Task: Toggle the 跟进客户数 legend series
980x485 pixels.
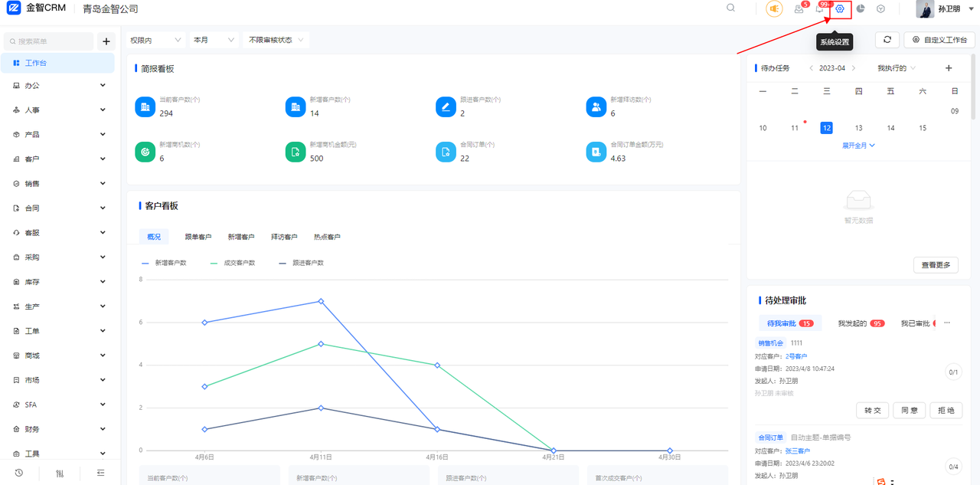Action: point(302,263)
